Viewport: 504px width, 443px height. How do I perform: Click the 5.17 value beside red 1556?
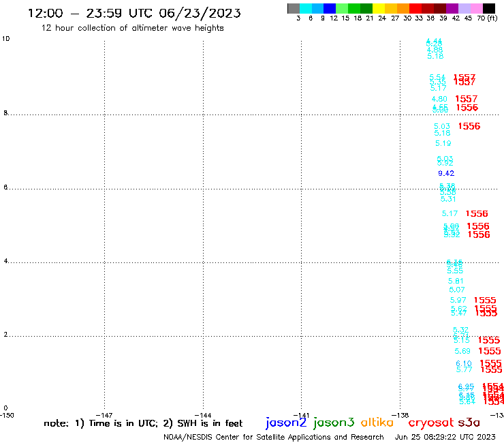click(450, 213)
